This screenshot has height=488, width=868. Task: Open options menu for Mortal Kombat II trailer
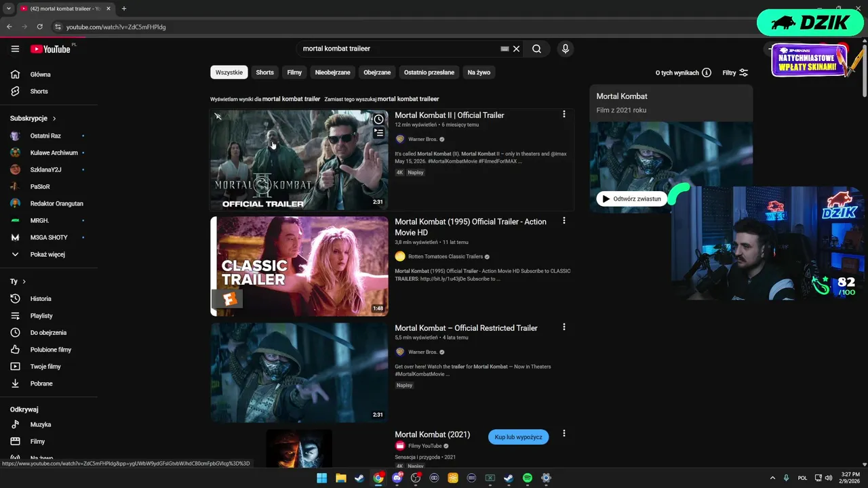tap(564, 115)
